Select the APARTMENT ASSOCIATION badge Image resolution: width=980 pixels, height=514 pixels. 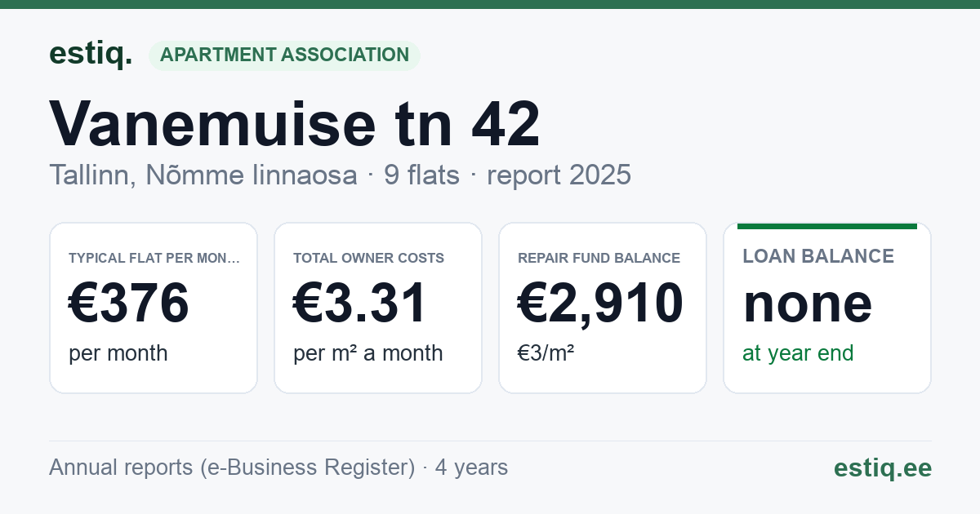284,55
